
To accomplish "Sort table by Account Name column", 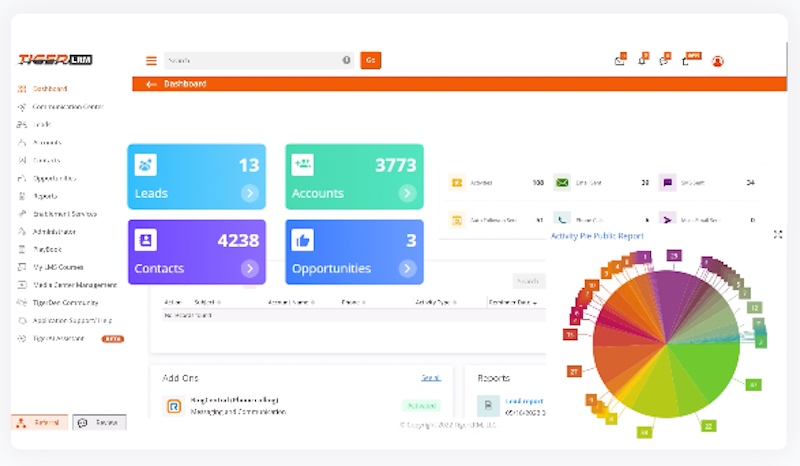I will [x=291, y=302].
